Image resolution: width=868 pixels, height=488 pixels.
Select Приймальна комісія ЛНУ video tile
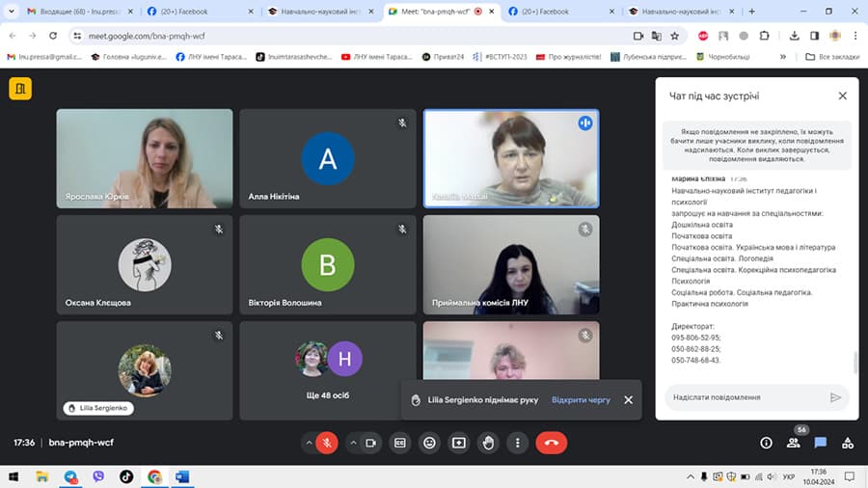pyautogui.click(x=511, y=264)
